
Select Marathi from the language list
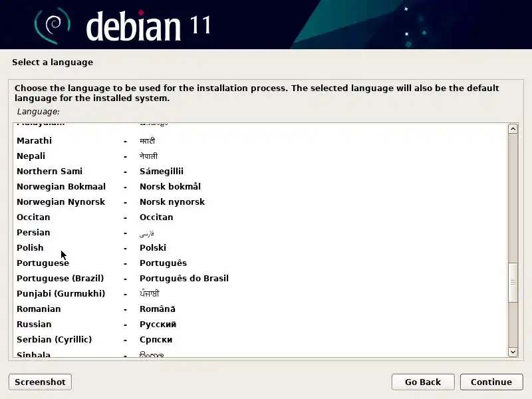pos(261,140)
